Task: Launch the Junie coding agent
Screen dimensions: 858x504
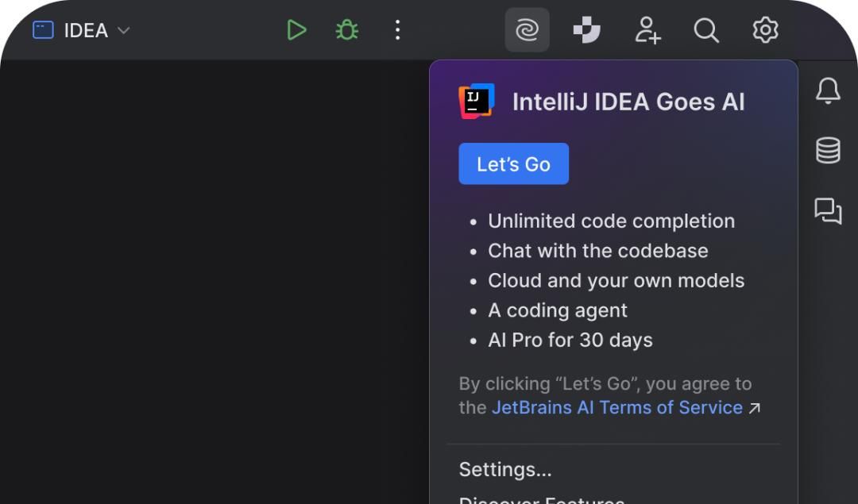Action: tap(586, 30)
